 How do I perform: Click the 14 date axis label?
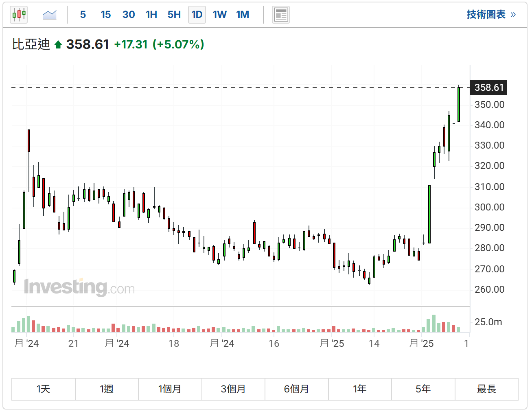[x=374, y=344]
